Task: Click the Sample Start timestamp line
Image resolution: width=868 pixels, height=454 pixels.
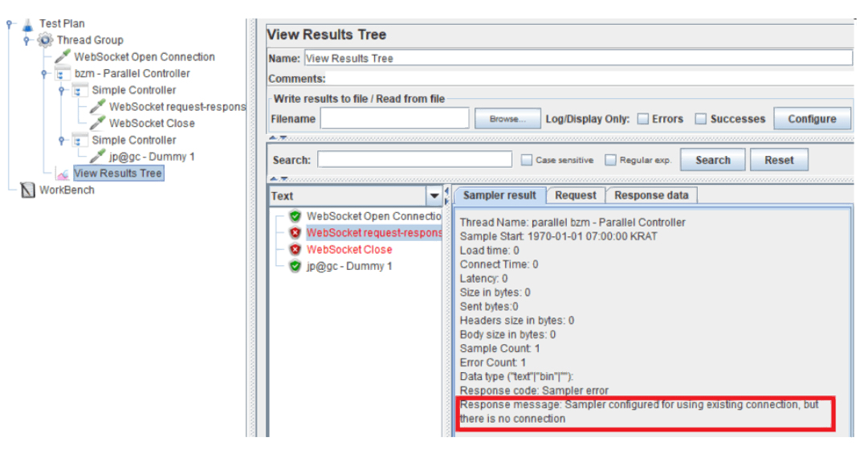Action: point(558,236)
